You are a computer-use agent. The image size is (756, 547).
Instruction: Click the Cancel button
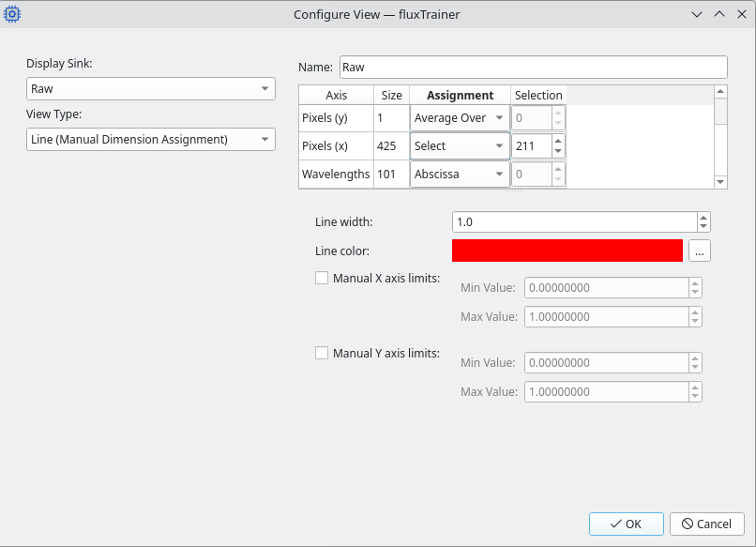point(707,524)
